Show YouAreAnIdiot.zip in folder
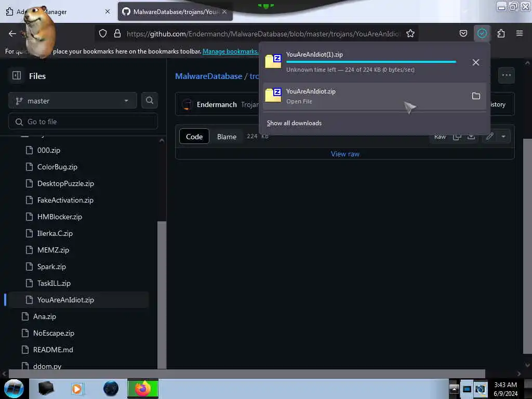Image resolution: width=532 pixels, height=399 pixels. [x=476, y=96]
